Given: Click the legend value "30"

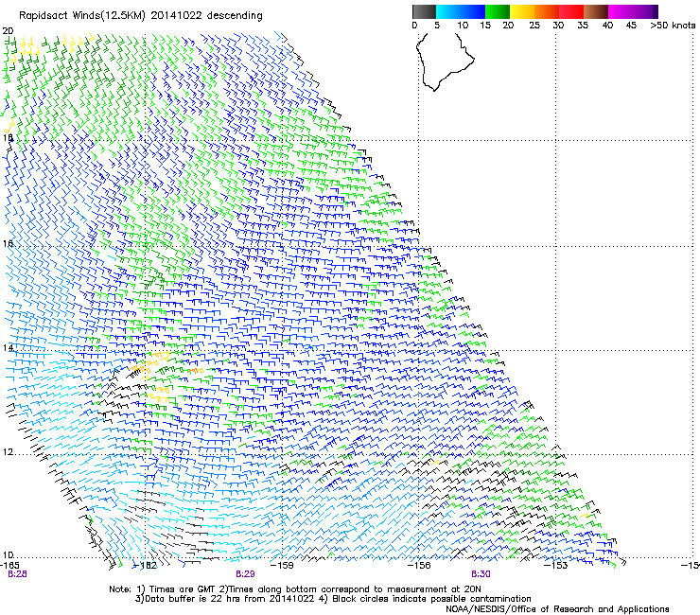Looking at the screenshot, I should (x=558, y=26).
